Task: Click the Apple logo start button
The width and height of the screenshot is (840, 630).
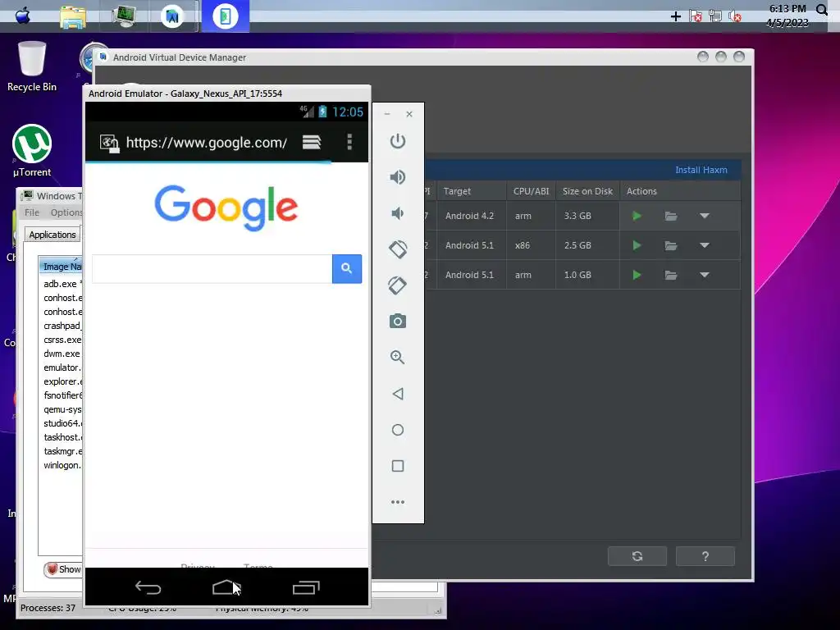Action: [x=22, y=16]
